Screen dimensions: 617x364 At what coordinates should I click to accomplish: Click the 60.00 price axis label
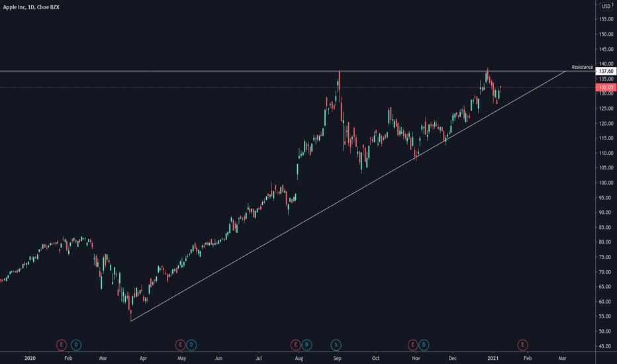[x=606, y=302]
